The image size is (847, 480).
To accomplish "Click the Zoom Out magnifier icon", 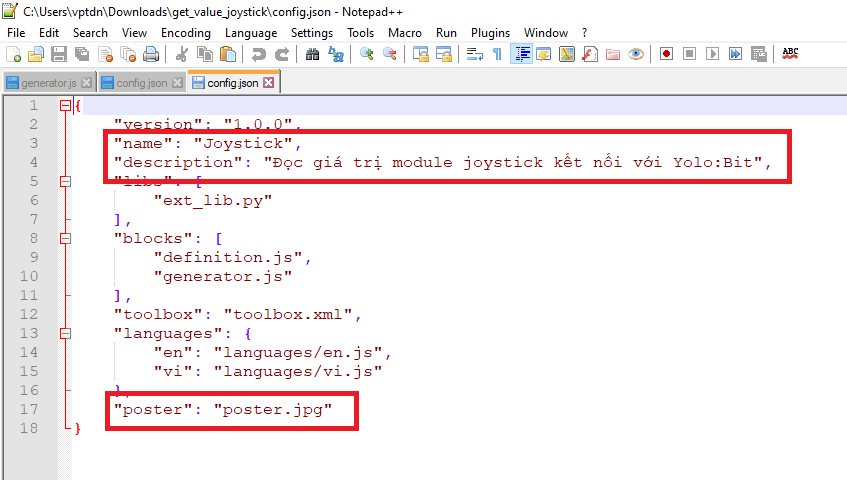I will (x=389, y=54).
